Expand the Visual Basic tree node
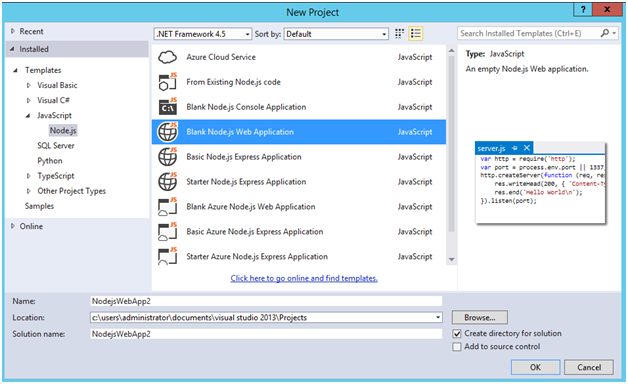Image resolution: width=628 pixels, height=384 pixels. (x=28, y=85)
